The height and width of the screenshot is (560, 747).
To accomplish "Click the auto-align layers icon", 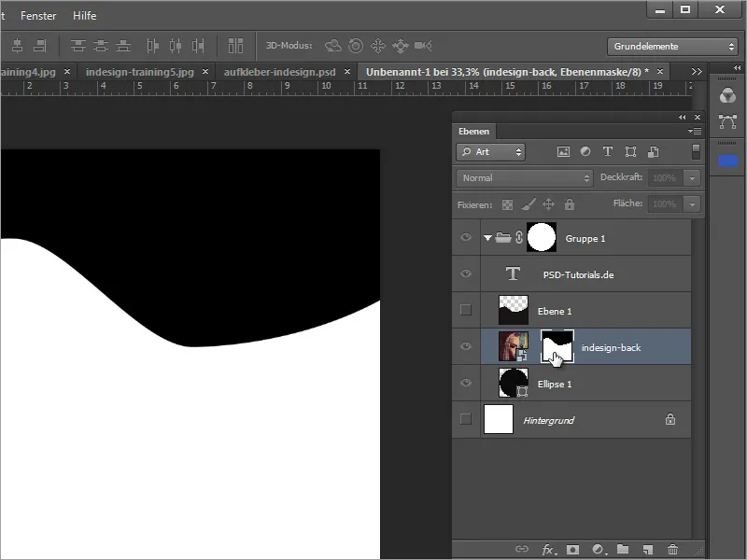I will coord(235,46).
